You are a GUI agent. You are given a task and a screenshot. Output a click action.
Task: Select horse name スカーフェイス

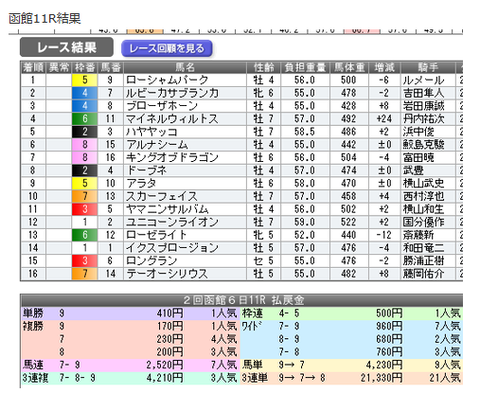tap(162, 196)
